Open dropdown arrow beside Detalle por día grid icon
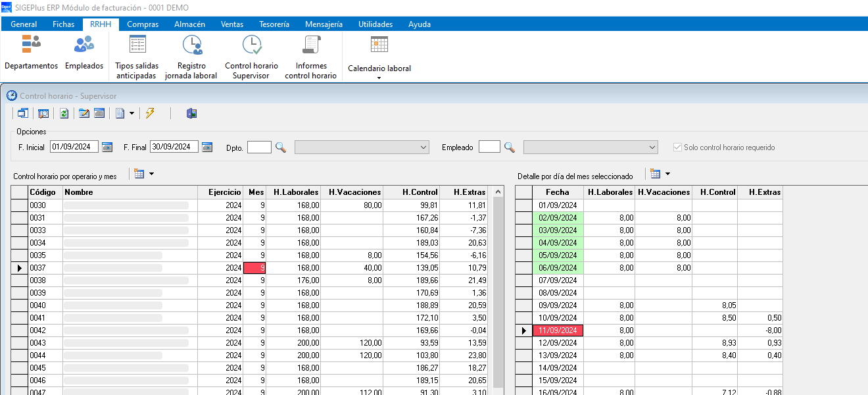 tap(667, 174)
